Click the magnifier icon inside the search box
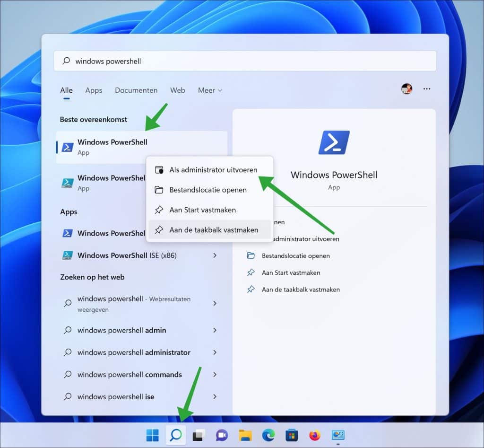Screen dimensions: 484x448 pyautogui.click(x=67, y=61)
